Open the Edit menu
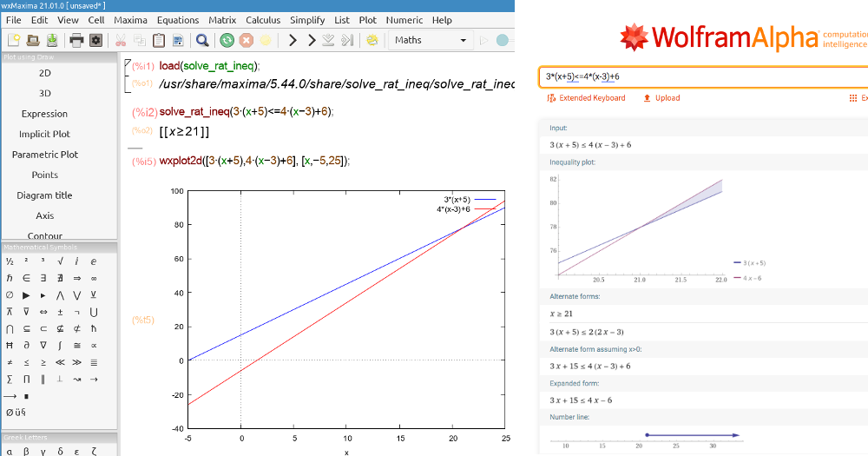Image resolution: width=868 pixels, height=456 pixels. coord(39,20)
